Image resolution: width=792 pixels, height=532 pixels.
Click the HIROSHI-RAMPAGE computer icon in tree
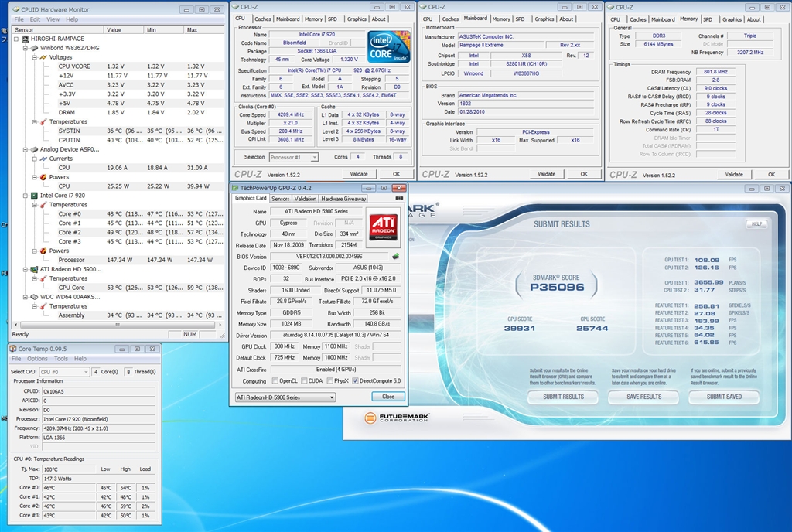click(x=26, y=39)
